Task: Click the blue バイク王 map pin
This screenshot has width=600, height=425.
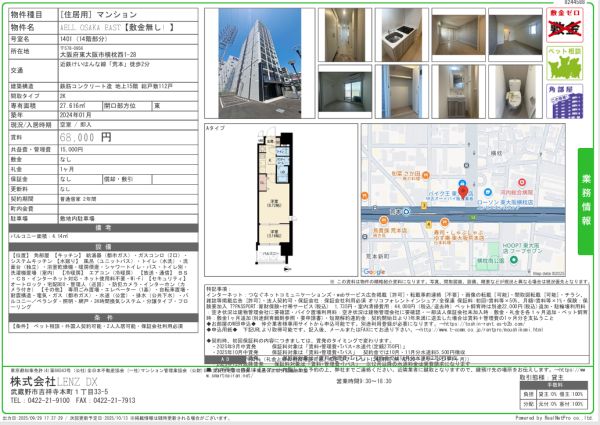Action: 462,183
